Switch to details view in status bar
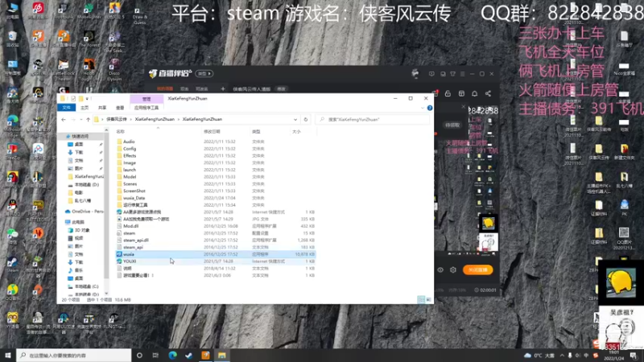644x362 pixels. point(421,300)
